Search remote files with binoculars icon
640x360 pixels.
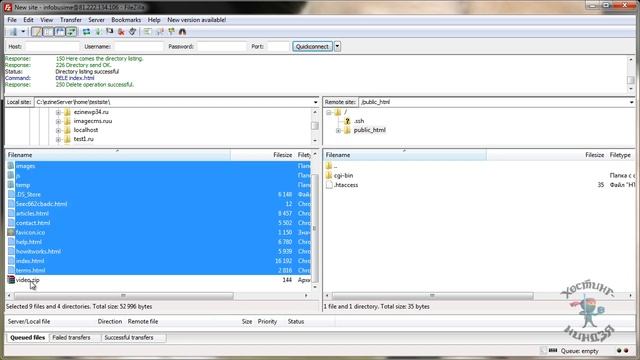(182, 31)
